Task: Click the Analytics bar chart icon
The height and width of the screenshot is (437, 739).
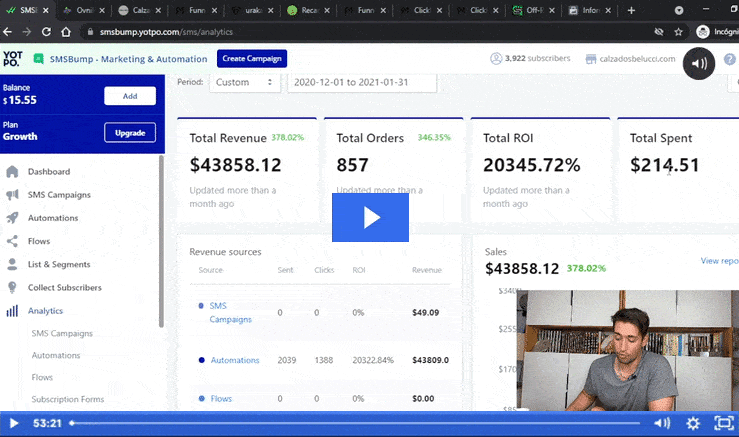Action: click(12, 311)
